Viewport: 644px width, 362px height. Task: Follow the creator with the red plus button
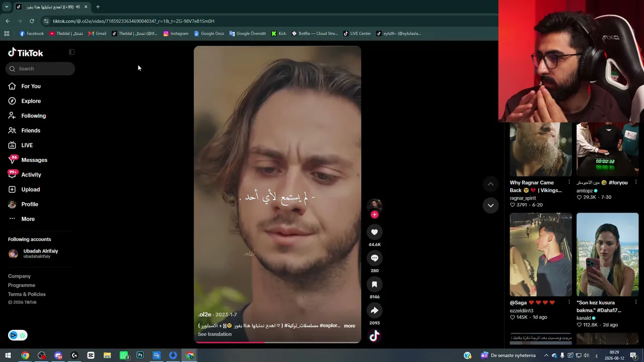[x=374, y=215]
